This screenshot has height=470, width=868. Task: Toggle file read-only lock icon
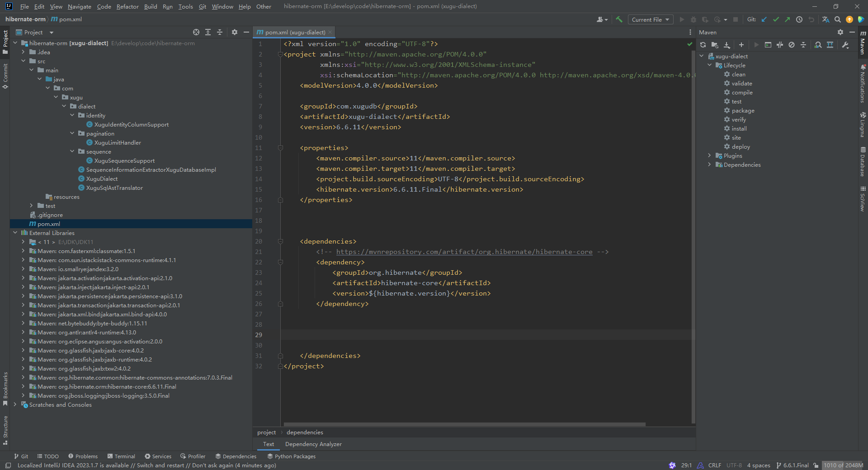point(816,465)
